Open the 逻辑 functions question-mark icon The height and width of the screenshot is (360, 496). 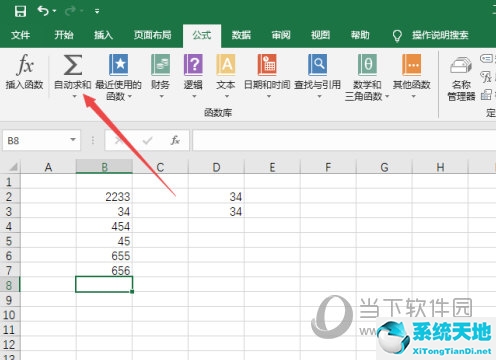tap(193, 64)
